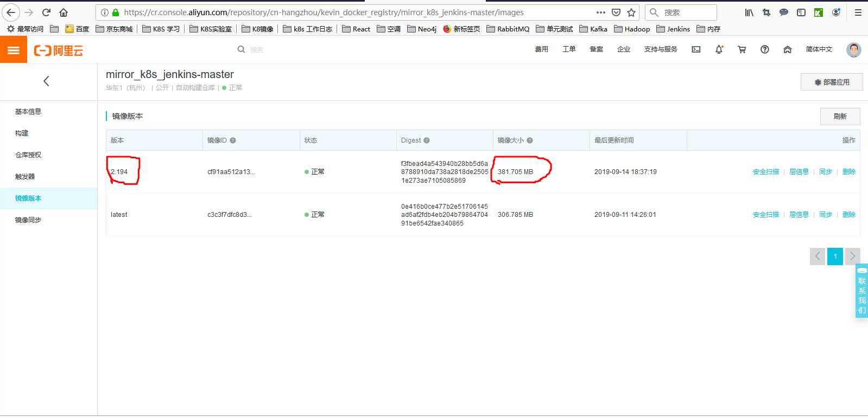The height and width of the screenshot is (417, 868).
Task: Click 安全扫描 for the latest version
Action: point(765,215)
